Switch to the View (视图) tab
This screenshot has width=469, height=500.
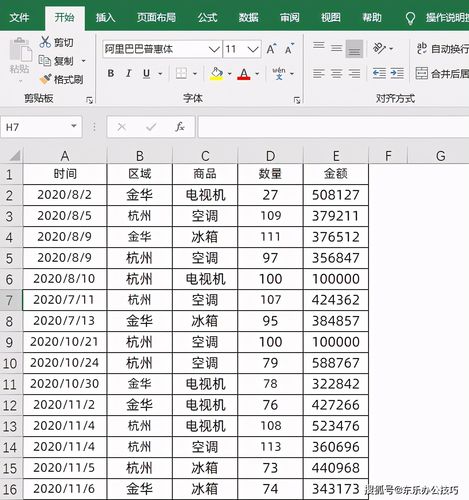(x=331, y=17)
